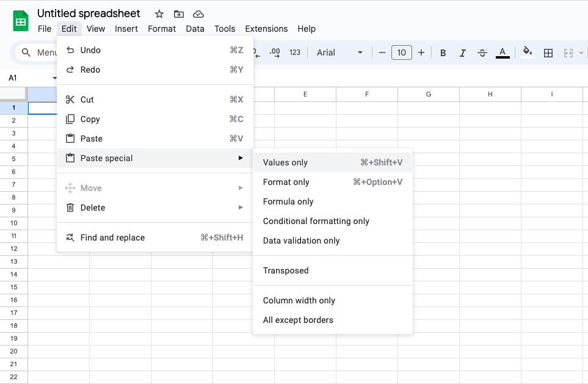Select column G header
Screen dimensions: 588x384
(x=429, y=95)
